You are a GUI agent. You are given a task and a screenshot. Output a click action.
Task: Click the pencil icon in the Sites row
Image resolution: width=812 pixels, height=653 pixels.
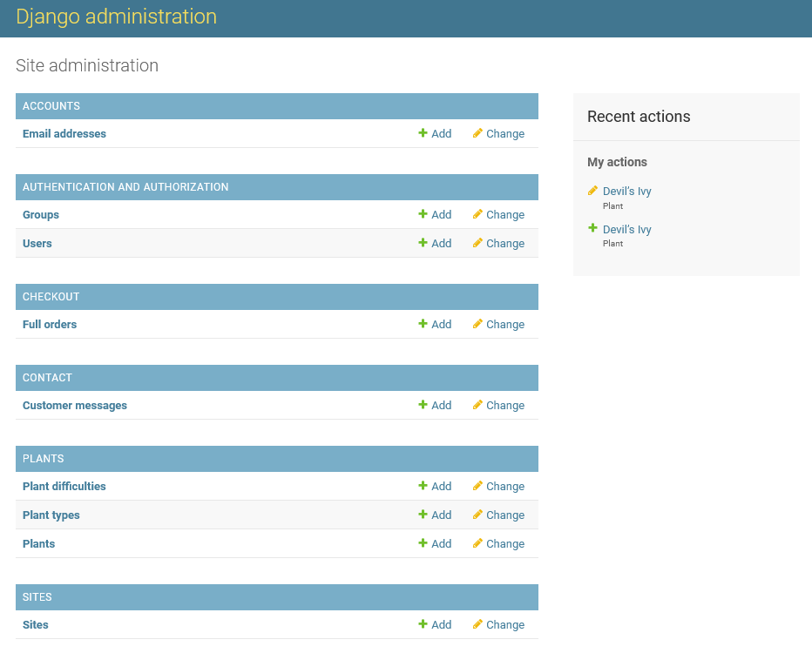click(477, 624)
